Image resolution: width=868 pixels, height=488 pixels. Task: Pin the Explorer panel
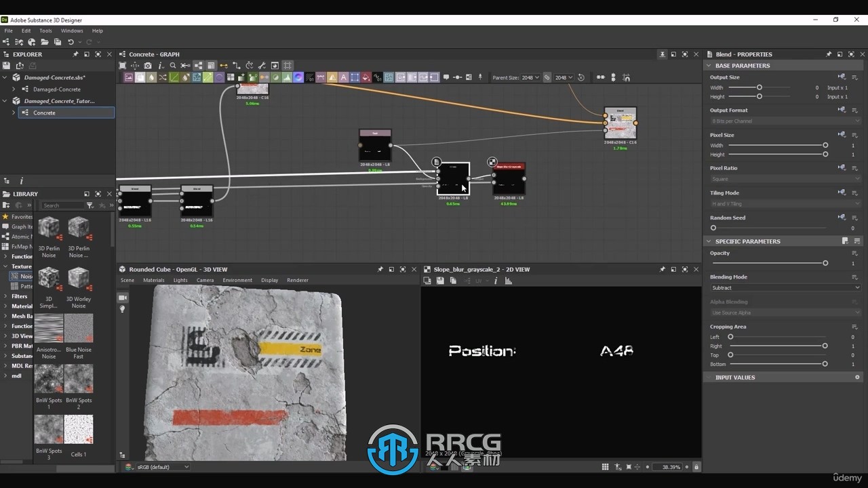coord(75,54)
